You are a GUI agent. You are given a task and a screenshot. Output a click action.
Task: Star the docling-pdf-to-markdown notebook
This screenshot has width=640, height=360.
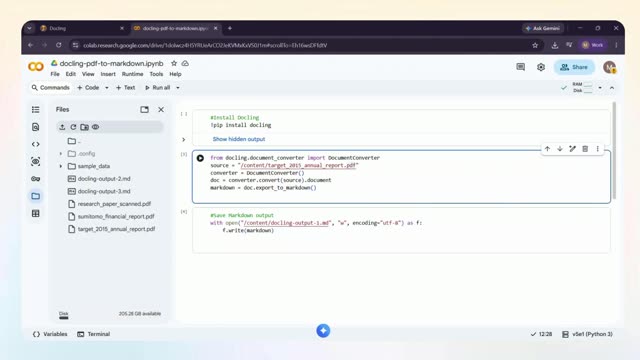tap(174, 63)
